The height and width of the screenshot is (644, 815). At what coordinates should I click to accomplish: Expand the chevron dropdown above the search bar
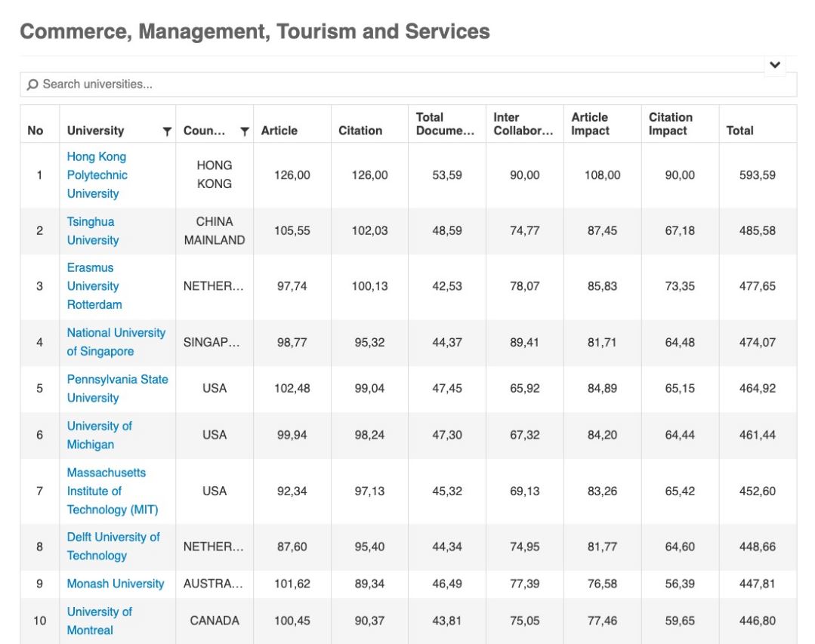pyautogui.click(x=775, y=65)
